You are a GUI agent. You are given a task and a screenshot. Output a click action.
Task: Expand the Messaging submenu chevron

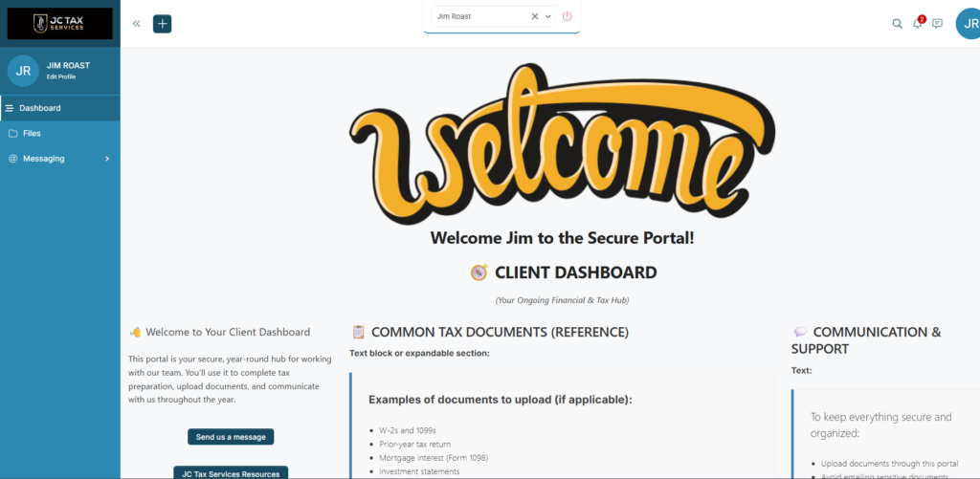click(x=106, y=159)
